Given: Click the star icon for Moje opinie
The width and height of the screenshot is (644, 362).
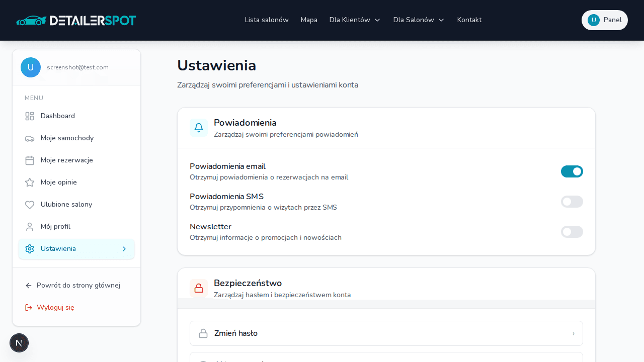Looking at the screenshot, I should click(x=29, y=182).
